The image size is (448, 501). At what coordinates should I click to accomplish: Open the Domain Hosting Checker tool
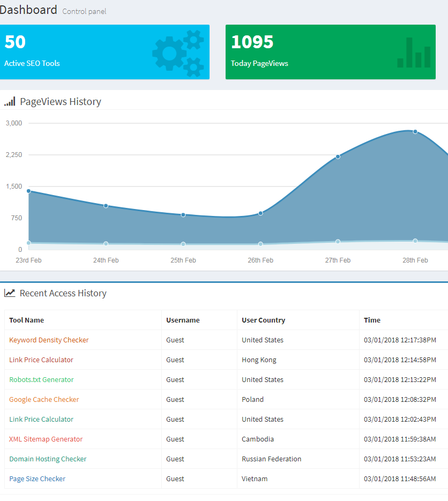click(48, 459)
